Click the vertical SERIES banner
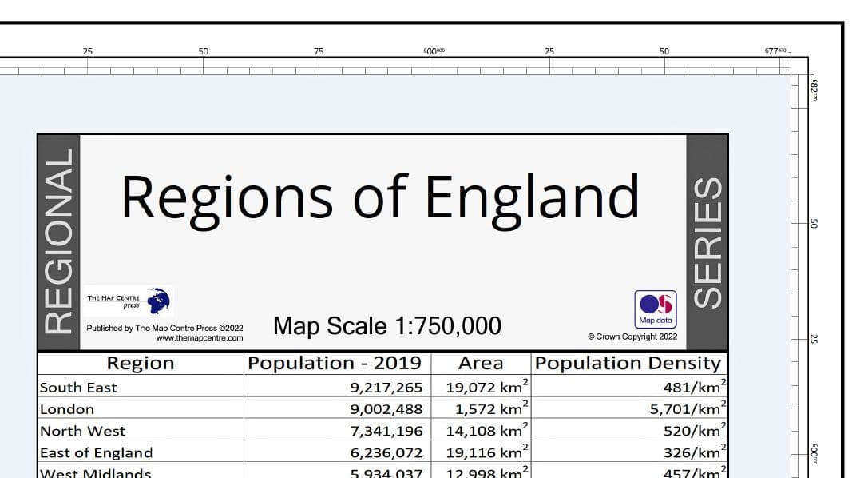The height and width of the screenshot is (478, 868). point(707,242)
